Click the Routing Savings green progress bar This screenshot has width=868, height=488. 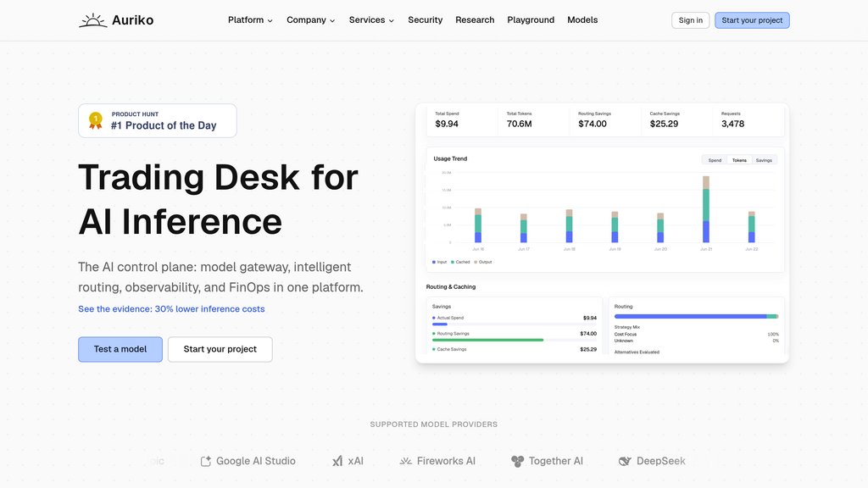pos(487,340)
